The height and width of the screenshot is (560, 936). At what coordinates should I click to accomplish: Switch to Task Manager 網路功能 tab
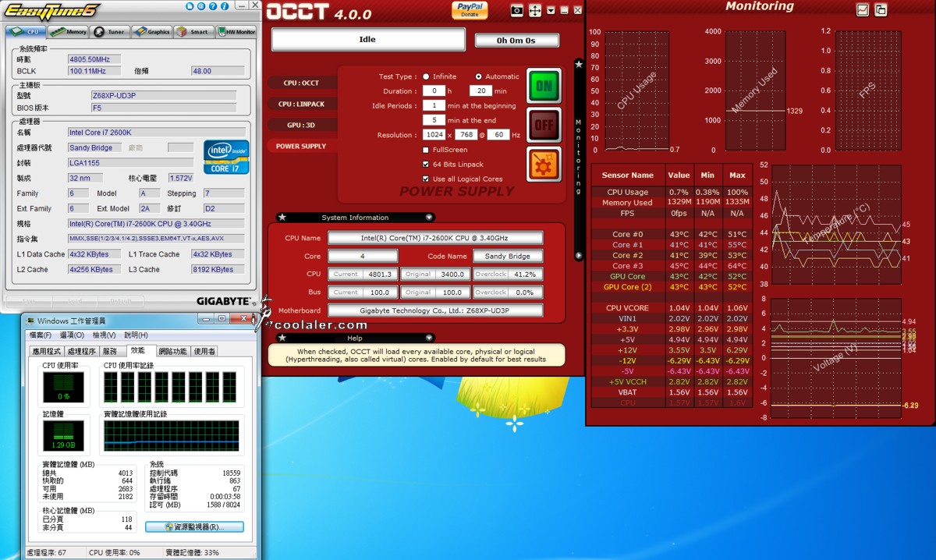(x=172, y=352)
